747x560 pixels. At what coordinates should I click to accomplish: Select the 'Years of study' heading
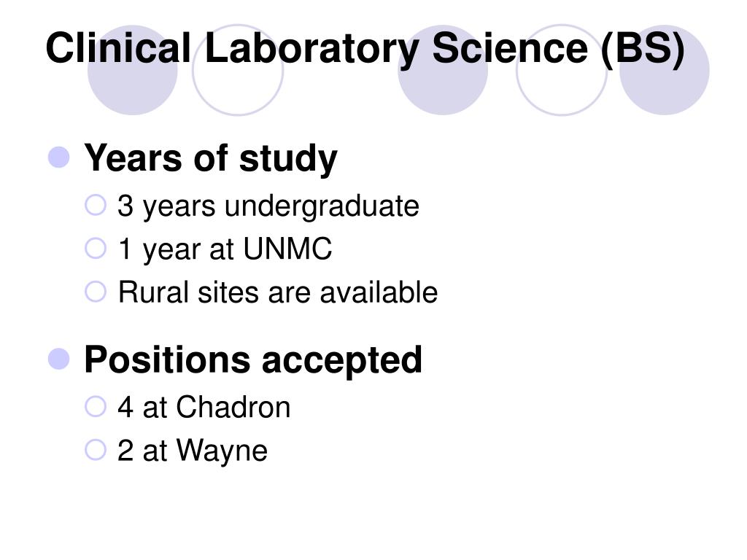pyautogui.click(x=211, y=158)
